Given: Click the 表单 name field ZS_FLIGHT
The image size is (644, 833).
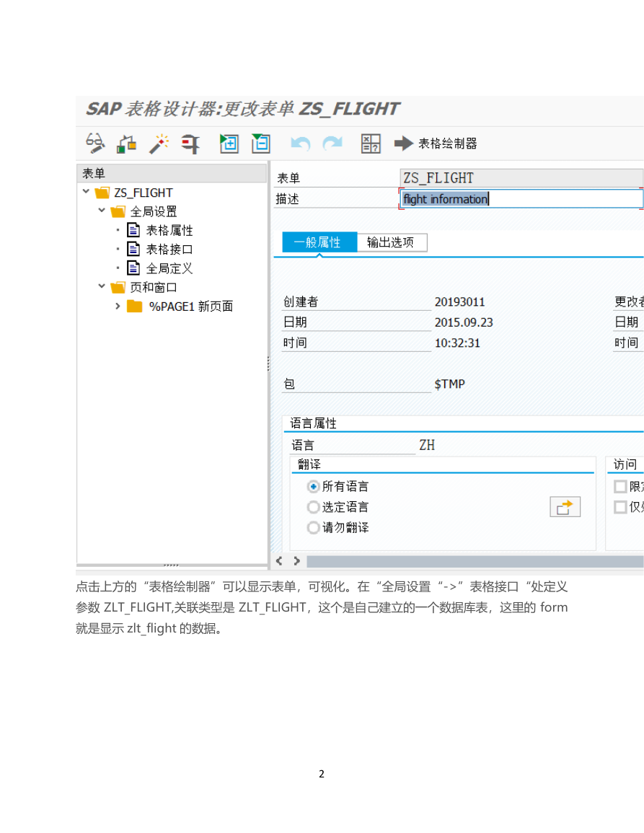Looking at the screenshot, I should 521,178.
